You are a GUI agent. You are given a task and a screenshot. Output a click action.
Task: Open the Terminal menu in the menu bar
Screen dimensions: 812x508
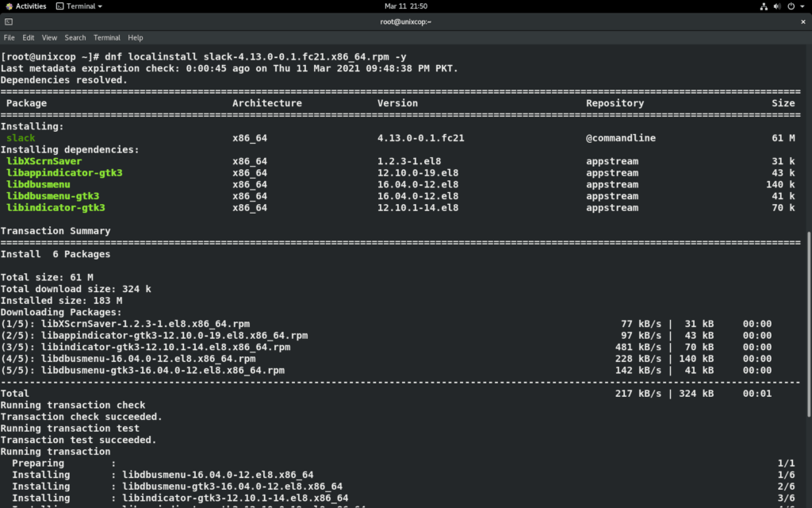coord(107,38)
